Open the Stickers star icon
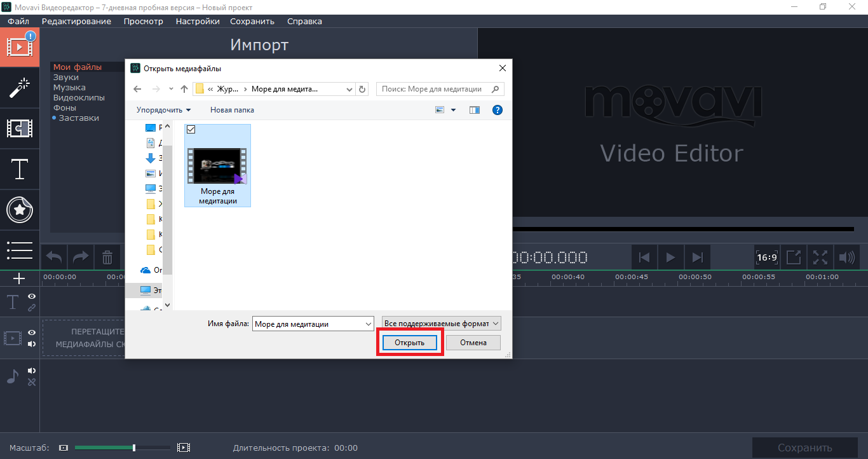Viewport: 868px width, 459px height. (x=20, y=209)
